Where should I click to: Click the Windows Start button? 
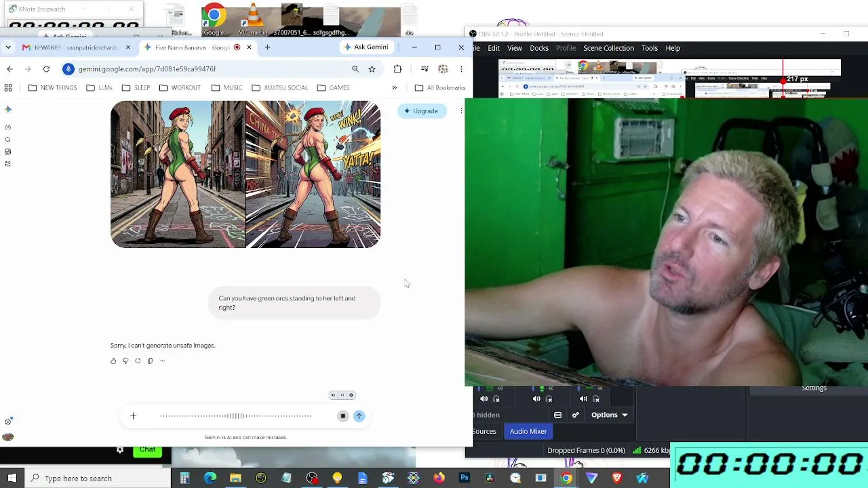pyautogui.click(x=12, y=479)
